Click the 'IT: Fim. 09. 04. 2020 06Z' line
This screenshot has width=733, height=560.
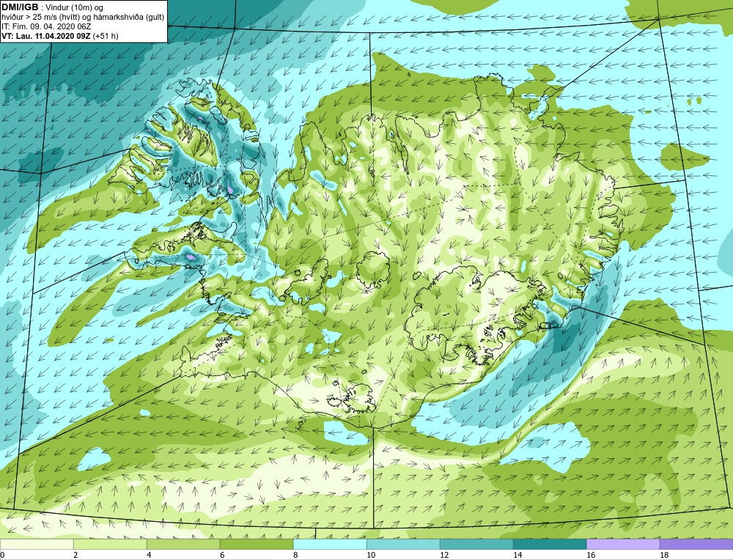(x=45, y=26)
